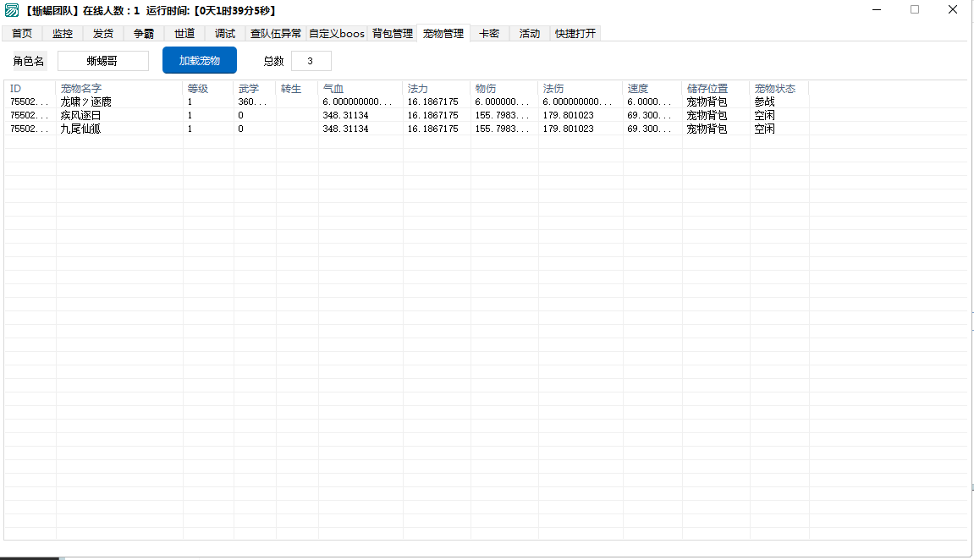This screenshot has width=974, height=560.
Task: Switch to the 首页 tab
Action: 22,34
